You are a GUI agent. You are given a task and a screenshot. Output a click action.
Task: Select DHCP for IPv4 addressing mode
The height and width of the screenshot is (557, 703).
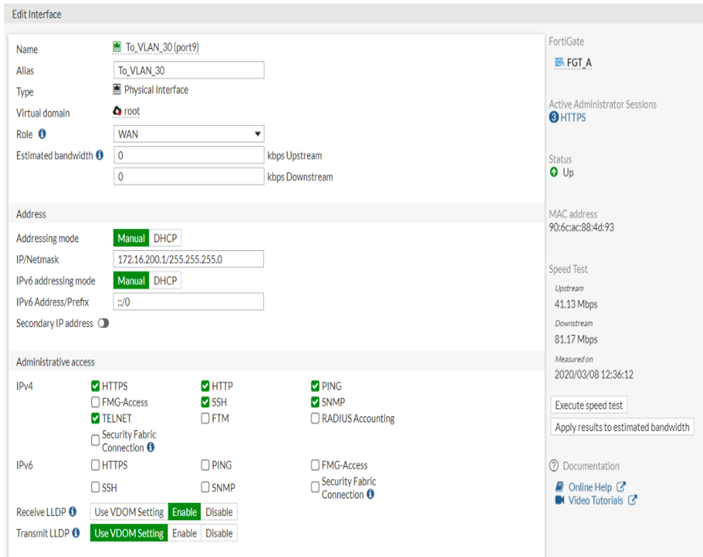coord(166,239)
